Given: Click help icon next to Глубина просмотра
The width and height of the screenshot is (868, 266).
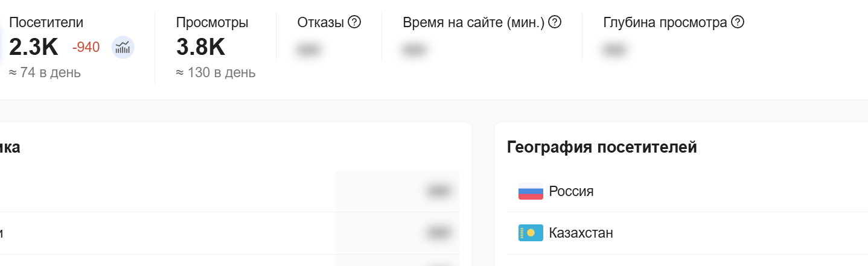Looking at the screenshot, I should coord(738,23).
